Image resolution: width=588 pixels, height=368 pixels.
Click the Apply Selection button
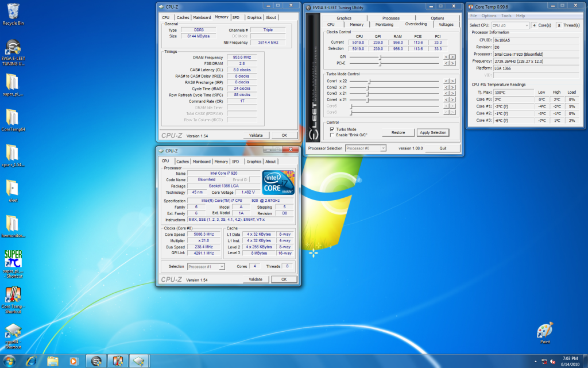[x=432, y=133]
